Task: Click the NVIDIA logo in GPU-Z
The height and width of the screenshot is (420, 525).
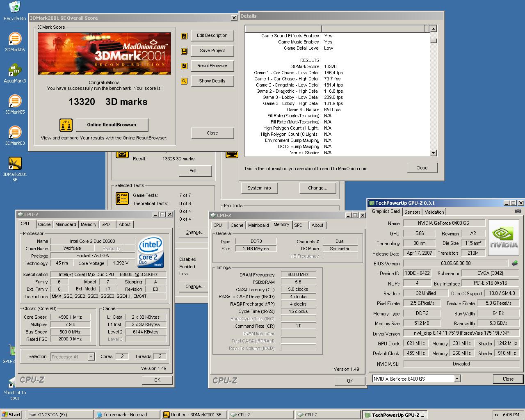Action: coord(504,238)
